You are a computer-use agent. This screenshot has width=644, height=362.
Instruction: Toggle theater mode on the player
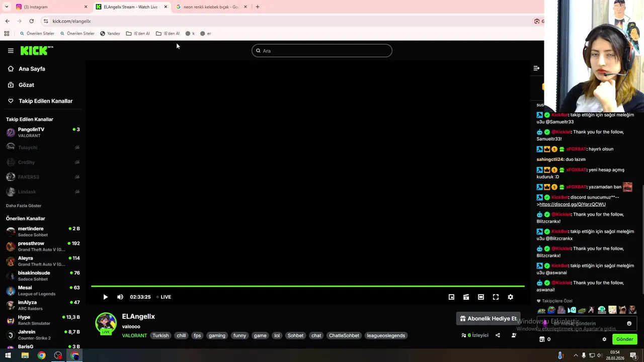tap(481, 297)
